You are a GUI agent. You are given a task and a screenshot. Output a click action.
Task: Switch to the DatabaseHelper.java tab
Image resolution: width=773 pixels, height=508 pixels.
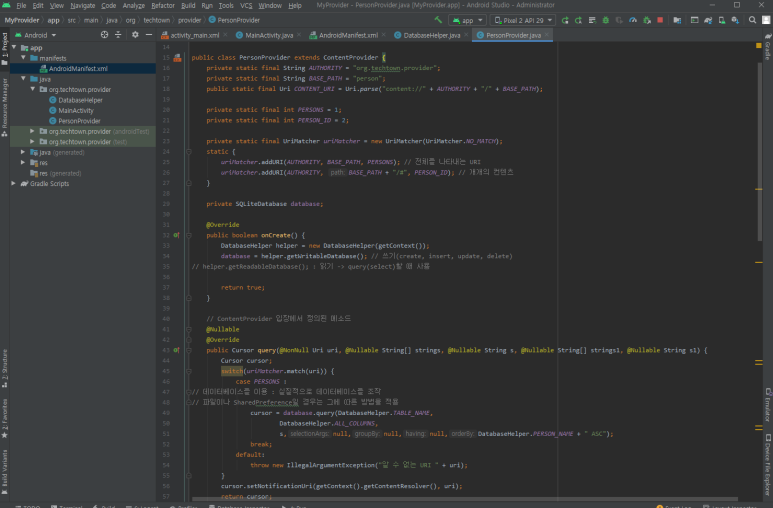[431, 35]
